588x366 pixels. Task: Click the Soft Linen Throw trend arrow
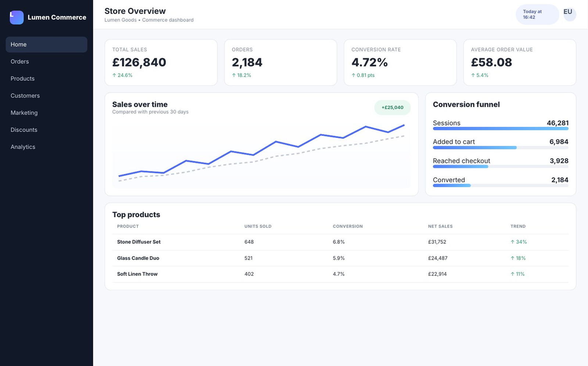point(512,274)
